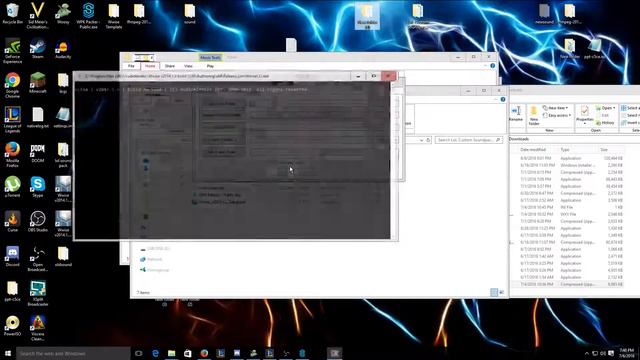Open the Curse desktop shortcut
Viewport: 640px width, 360px height.
click(13, 222)
